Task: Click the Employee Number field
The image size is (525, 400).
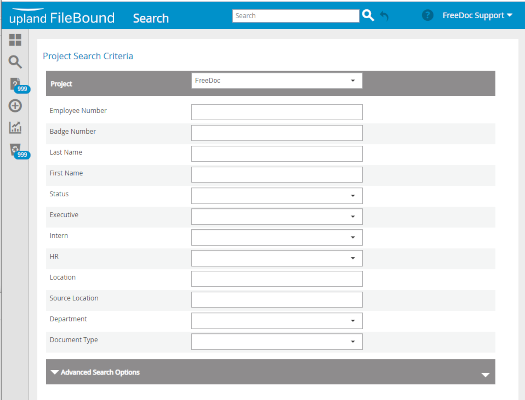Action: 277,112
